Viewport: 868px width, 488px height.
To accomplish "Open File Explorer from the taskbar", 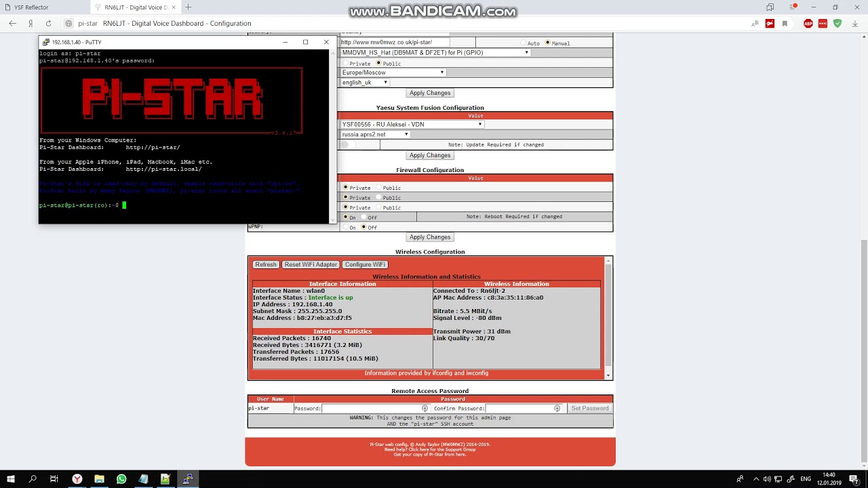I will [99, 479].
